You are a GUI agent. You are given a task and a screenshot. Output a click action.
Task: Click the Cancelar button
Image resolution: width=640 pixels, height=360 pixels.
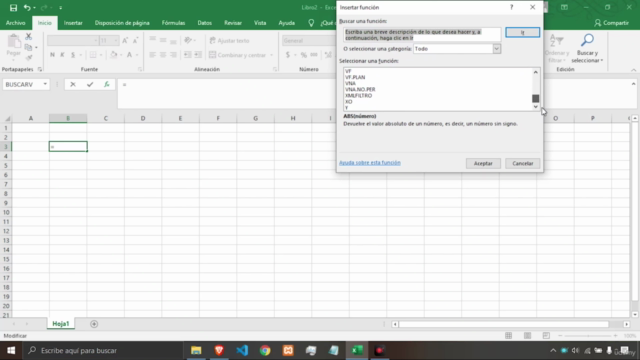(522, 163)
